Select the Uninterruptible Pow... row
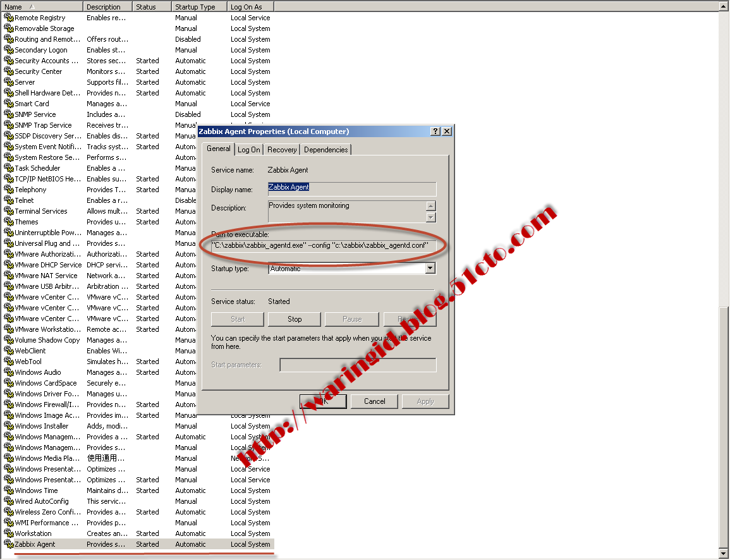This screenshot has width=730, height=560. pyautogui.click(x=100, y=233)
